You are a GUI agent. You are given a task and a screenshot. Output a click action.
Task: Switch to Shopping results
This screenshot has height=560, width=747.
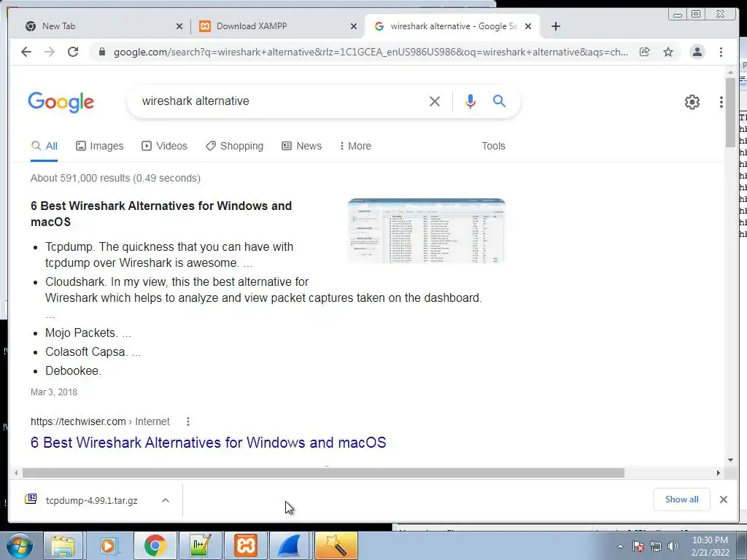pos(234,146)
